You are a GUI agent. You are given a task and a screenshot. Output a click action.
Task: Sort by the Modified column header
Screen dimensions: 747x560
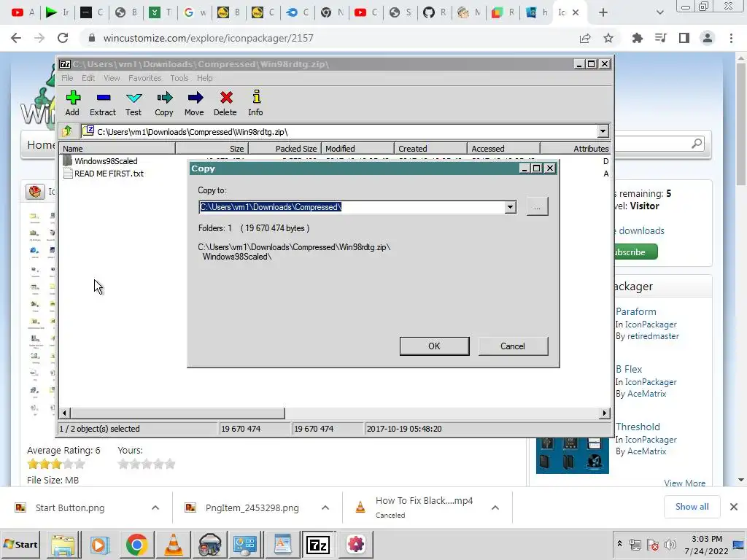click(x=357, y=149)
